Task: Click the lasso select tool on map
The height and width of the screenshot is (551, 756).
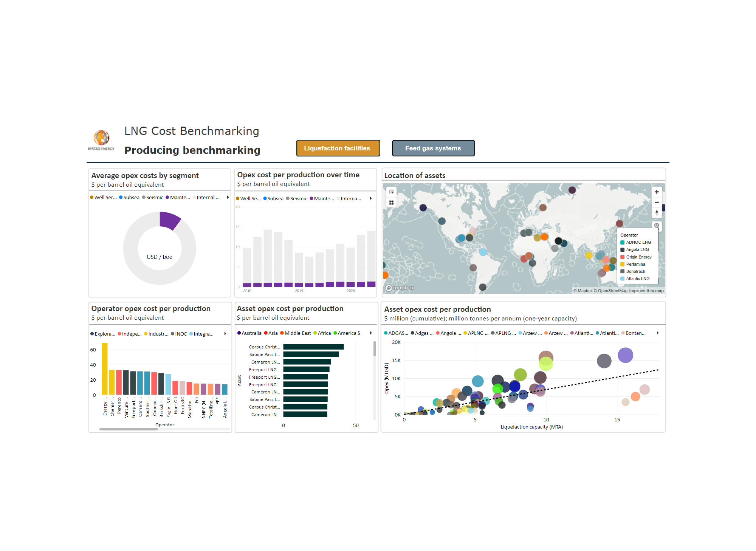Action: point(392,192)
